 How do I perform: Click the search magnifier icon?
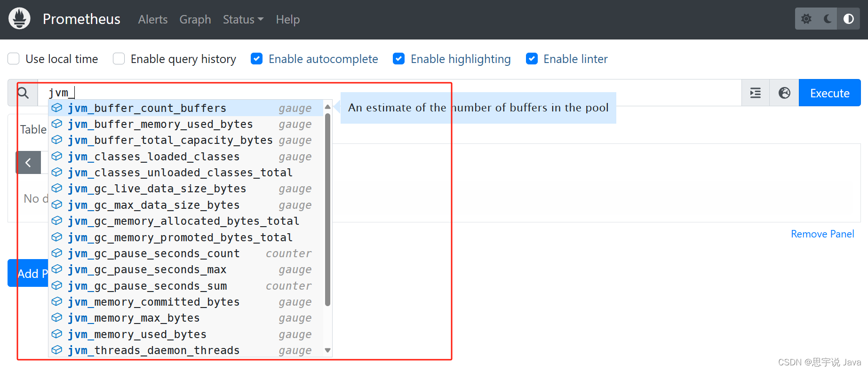23,93
